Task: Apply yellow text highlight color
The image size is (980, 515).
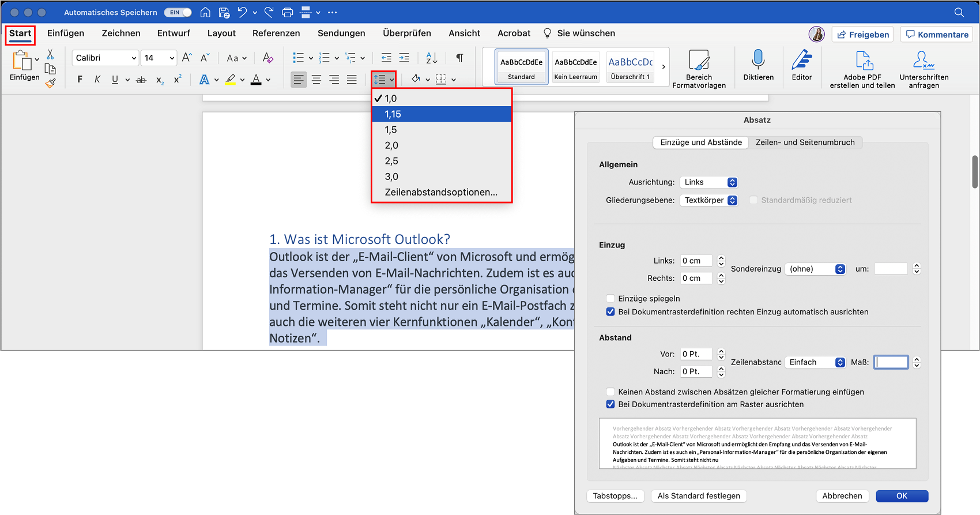Action: click(231, 80)
